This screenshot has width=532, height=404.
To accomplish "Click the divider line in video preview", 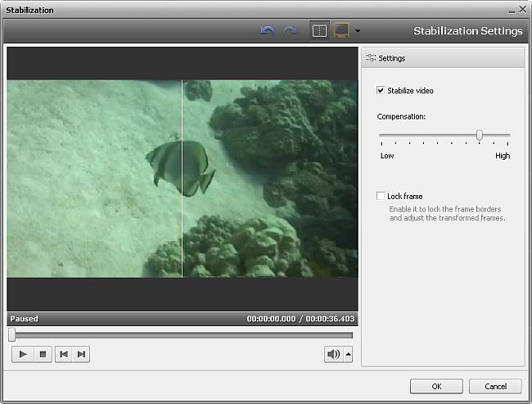I will 182,178.
